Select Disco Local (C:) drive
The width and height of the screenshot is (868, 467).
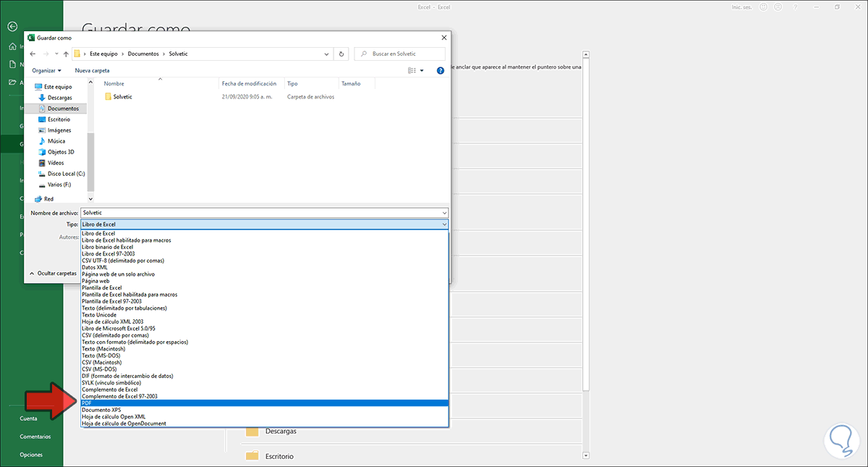65,174
